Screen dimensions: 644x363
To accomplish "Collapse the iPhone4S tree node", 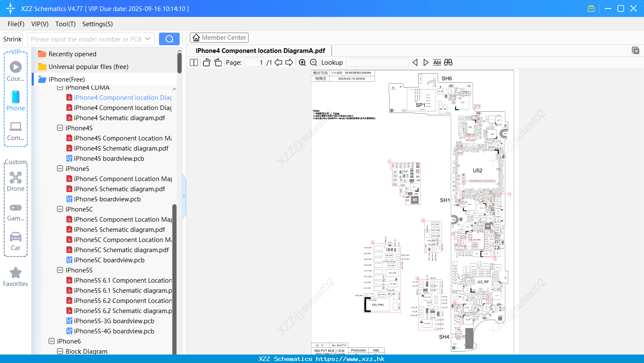I will 60,128.
